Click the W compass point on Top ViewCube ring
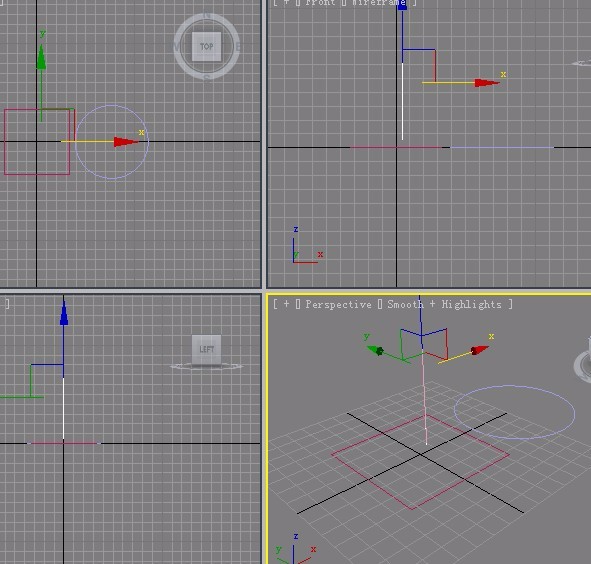Screen dimensions: 591x564 point(176,47)
